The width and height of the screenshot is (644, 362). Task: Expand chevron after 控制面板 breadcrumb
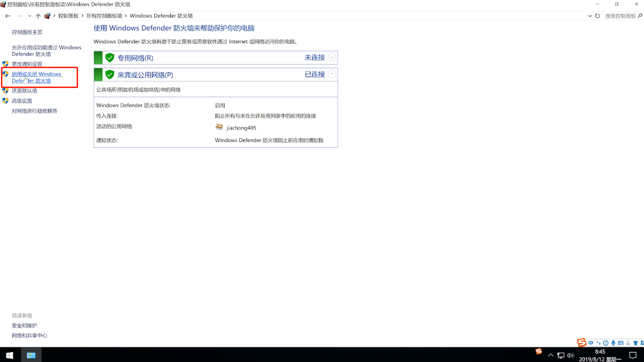coord(82,16)
